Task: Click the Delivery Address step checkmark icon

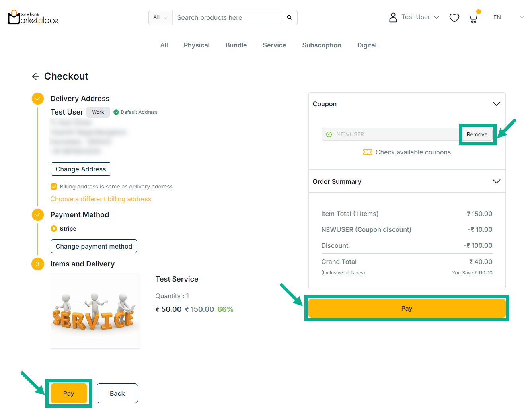Action: [38, 99]
